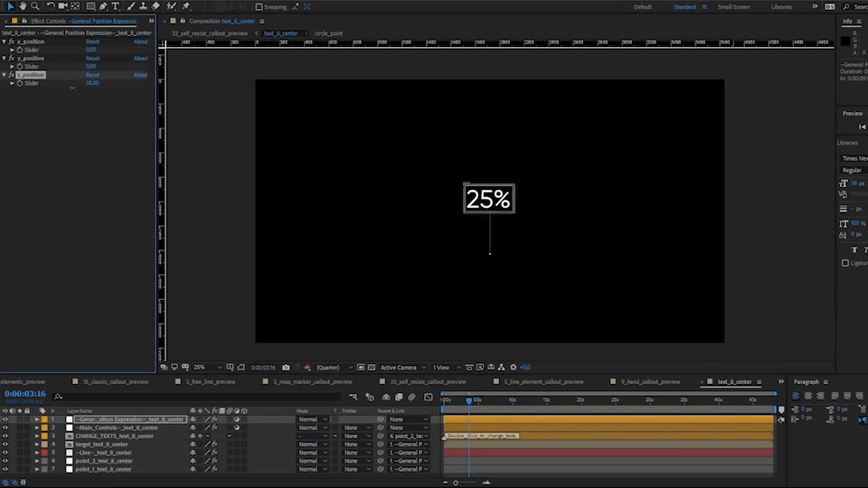Switch to the Small Screen workspace
The image size is (868, 488).
(733, 7)
